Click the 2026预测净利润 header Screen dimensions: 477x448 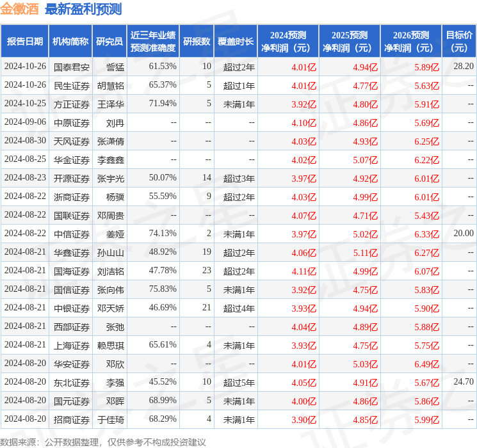410,42
